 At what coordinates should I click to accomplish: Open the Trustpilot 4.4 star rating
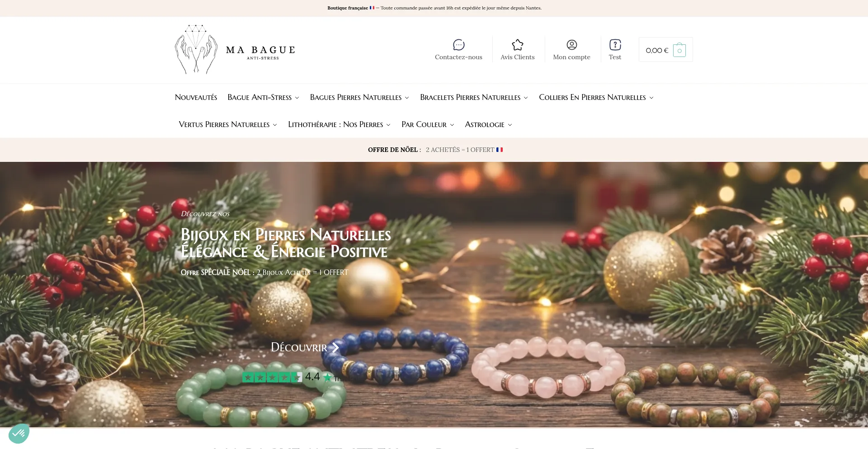[x=289, y=377]
